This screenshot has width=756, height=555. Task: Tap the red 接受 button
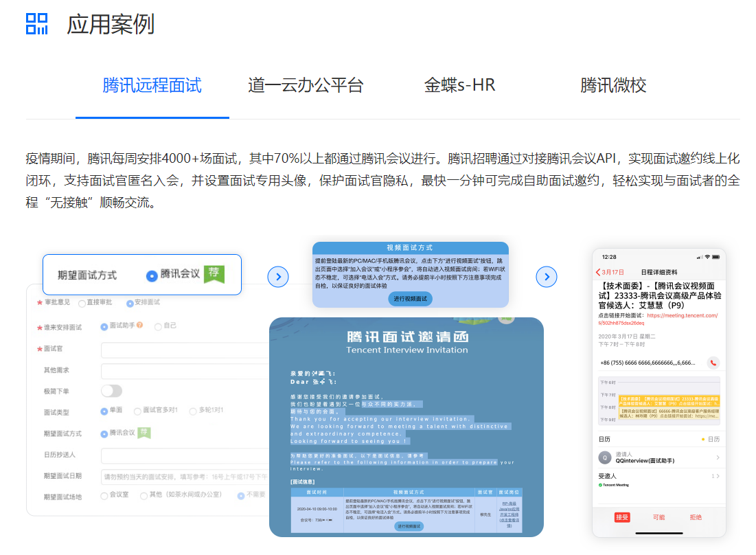622,517
